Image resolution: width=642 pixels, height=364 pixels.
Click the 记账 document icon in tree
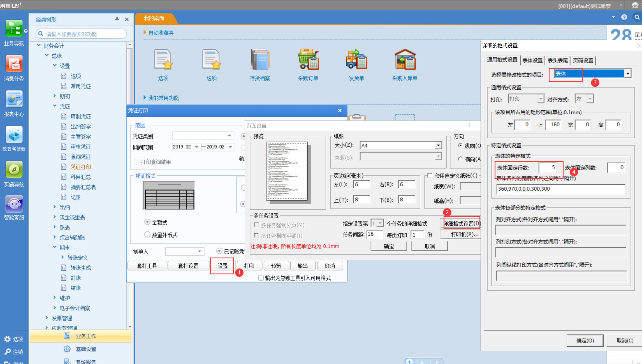pos(64,197)
